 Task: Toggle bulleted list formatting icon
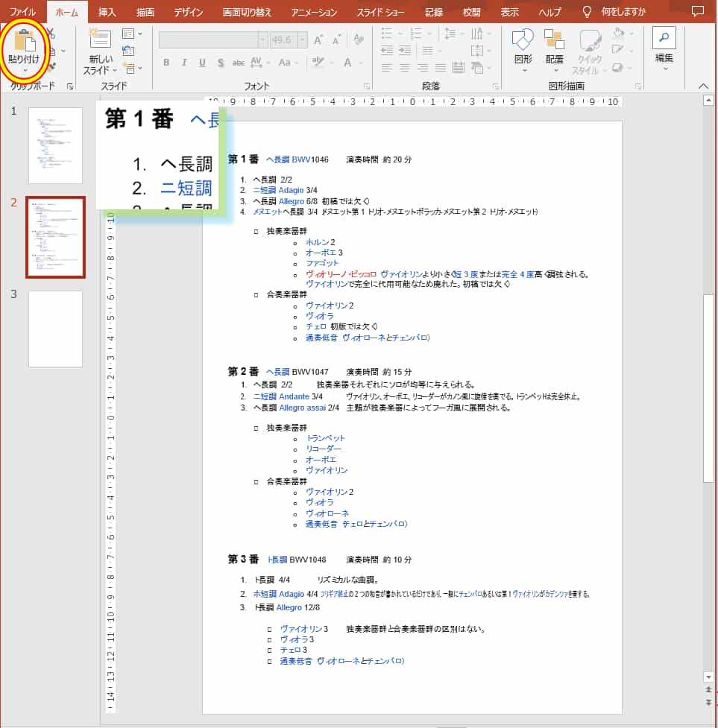click(x=388, y=34)
